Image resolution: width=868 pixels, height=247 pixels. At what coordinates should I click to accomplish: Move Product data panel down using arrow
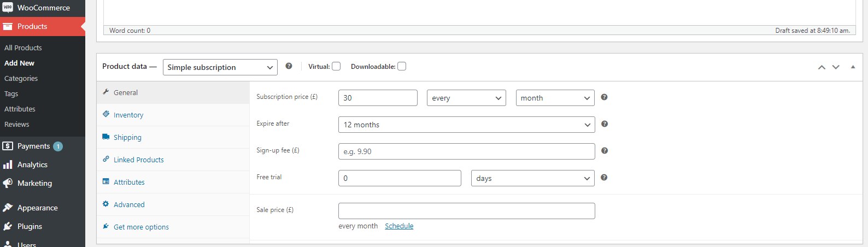coord(836,67)
